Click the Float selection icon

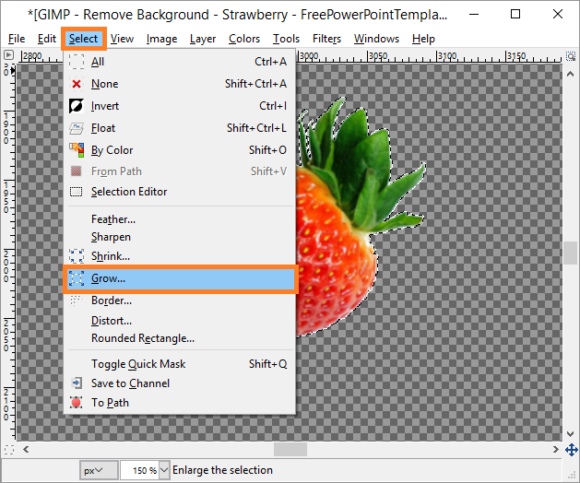point(76,128)
